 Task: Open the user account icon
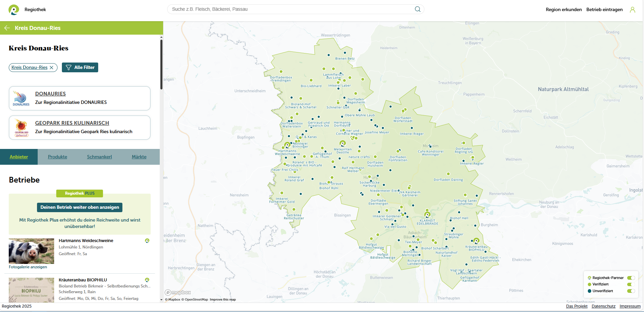click(x=633, y=10)
